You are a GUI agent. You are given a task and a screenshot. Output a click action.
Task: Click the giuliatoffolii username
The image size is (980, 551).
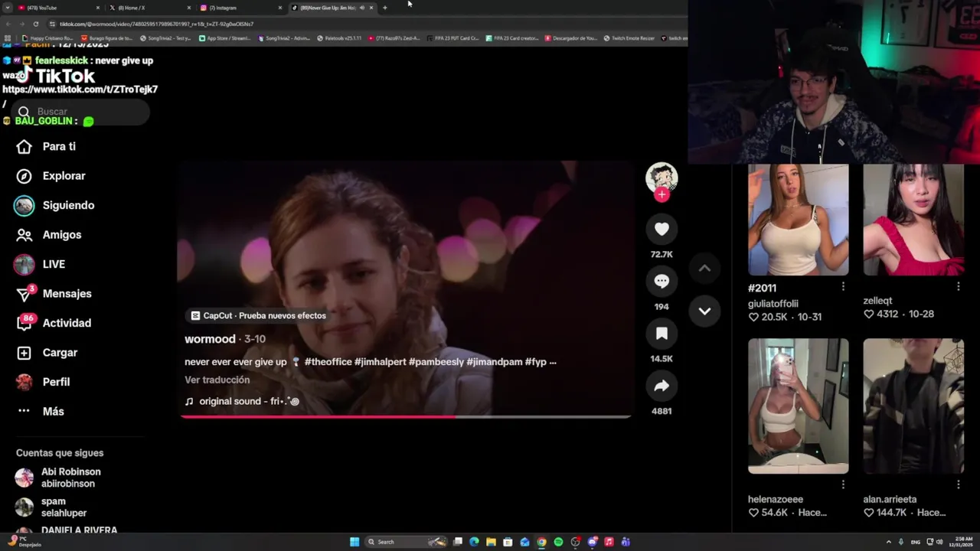(x=773, y=304)
